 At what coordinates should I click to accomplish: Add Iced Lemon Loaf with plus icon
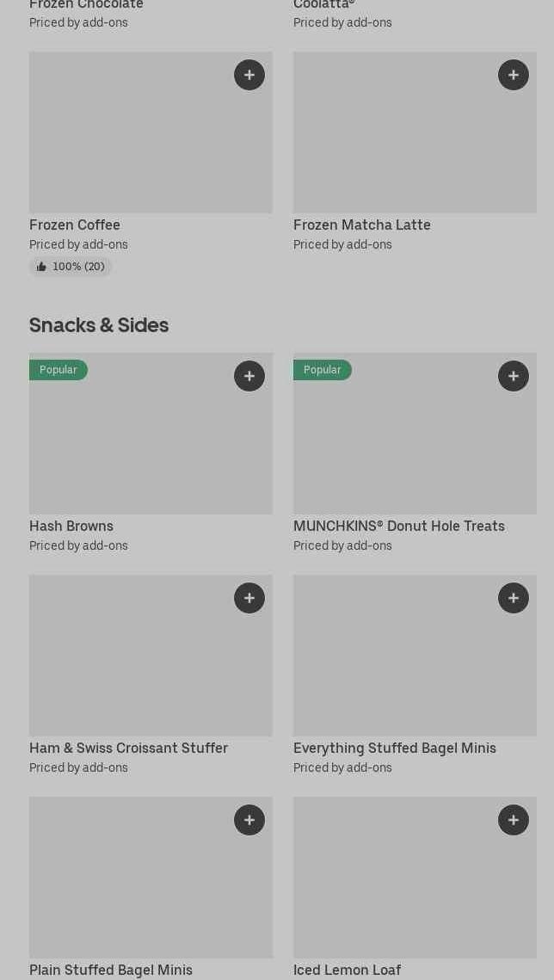click(x=514, y=820)
